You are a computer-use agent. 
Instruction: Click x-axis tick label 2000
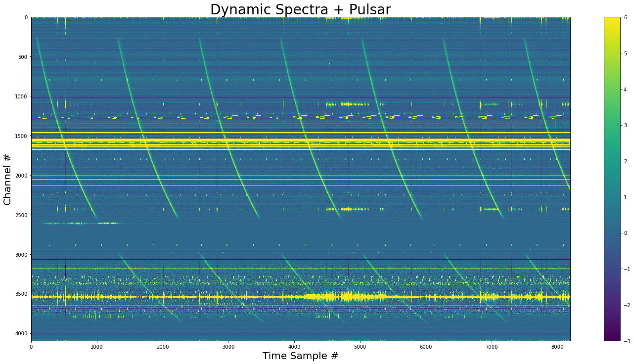pos(163,346)
